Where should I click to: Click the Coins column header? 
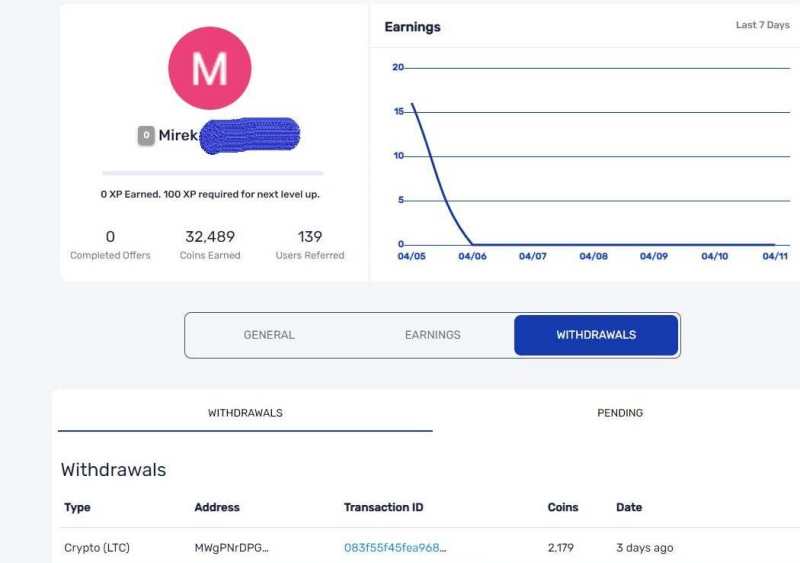click(x=563, y=507)
